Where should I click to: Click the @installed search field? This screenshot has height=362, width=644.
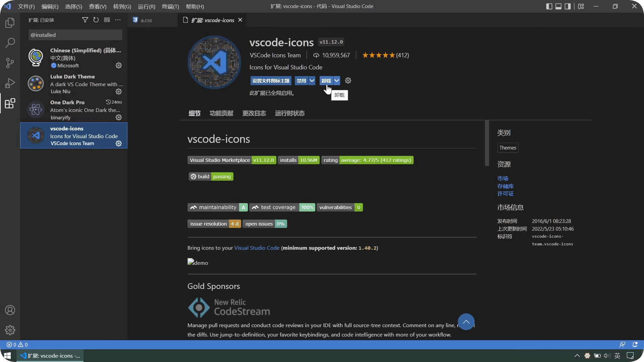click(75, 35)
